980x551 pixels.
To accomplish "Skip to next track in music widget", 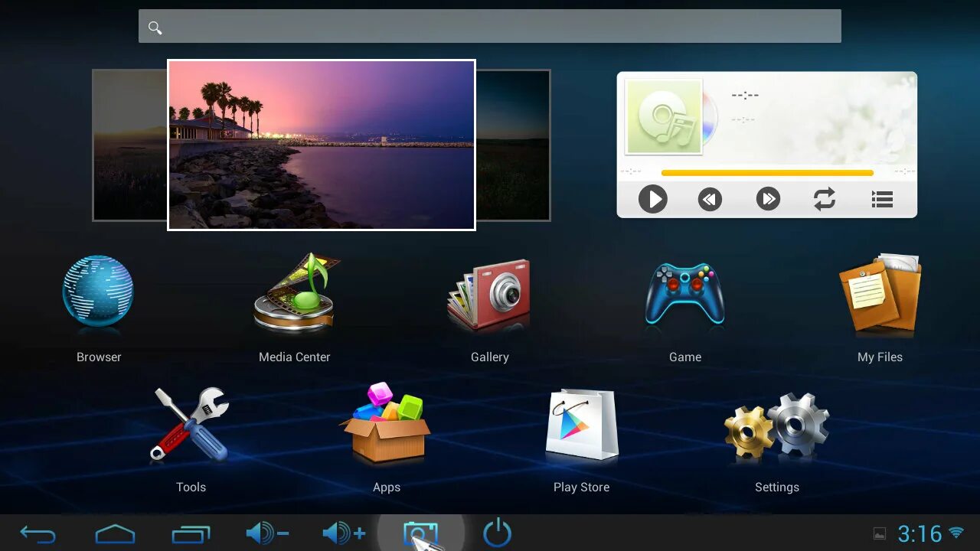I will tap(768, 200).
